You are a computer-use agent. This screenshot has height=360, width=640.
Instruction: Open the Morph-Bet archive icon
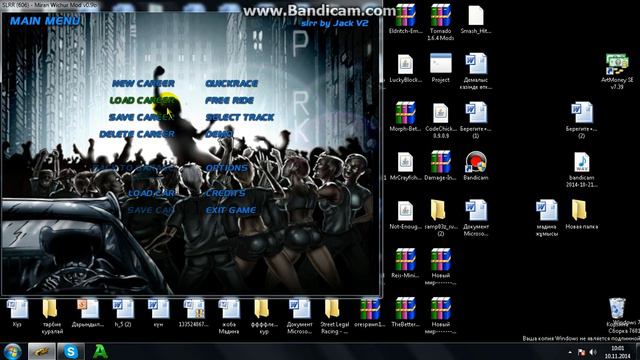click(x=405, y=113)
